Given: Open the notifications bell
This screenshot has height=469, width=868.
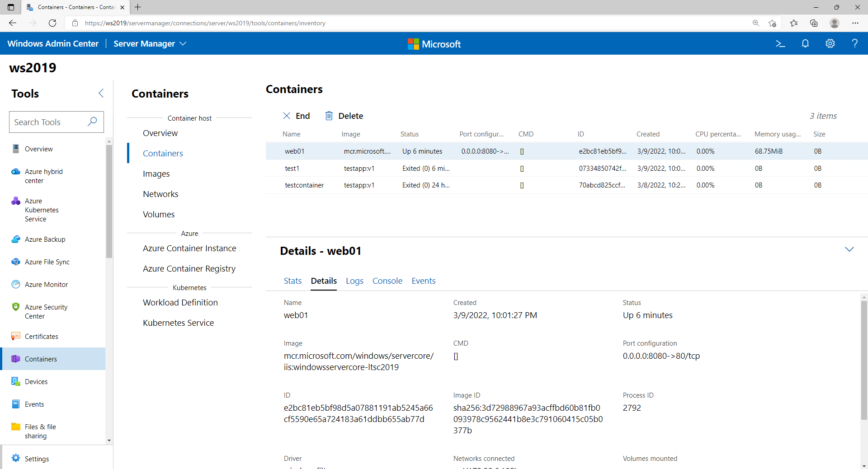Looking at the screenshot, I should click(x=806, y=43).
